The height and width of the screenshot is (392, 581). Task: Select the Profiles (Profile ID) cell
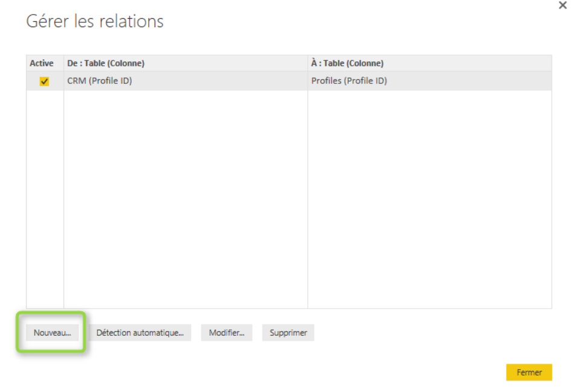pyautogui.click(x=349, y=81)
